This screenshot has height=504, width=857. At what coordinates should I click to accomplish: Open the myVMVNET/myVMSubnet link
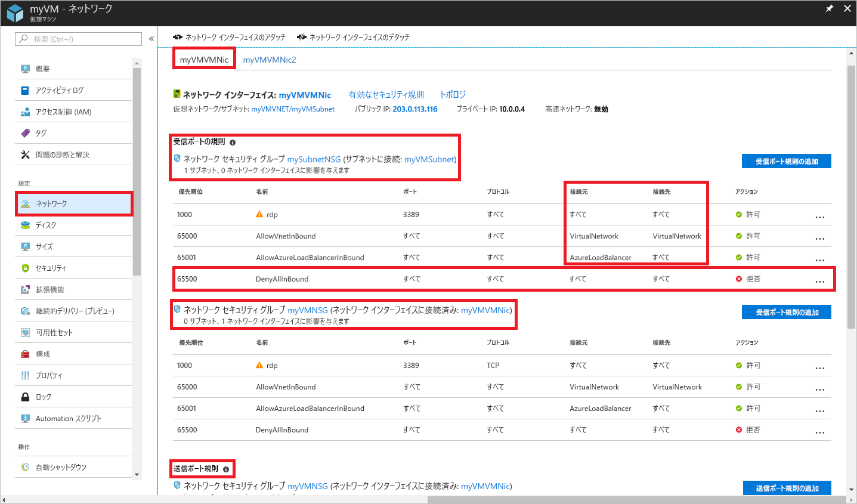click(x=293, y=109)
